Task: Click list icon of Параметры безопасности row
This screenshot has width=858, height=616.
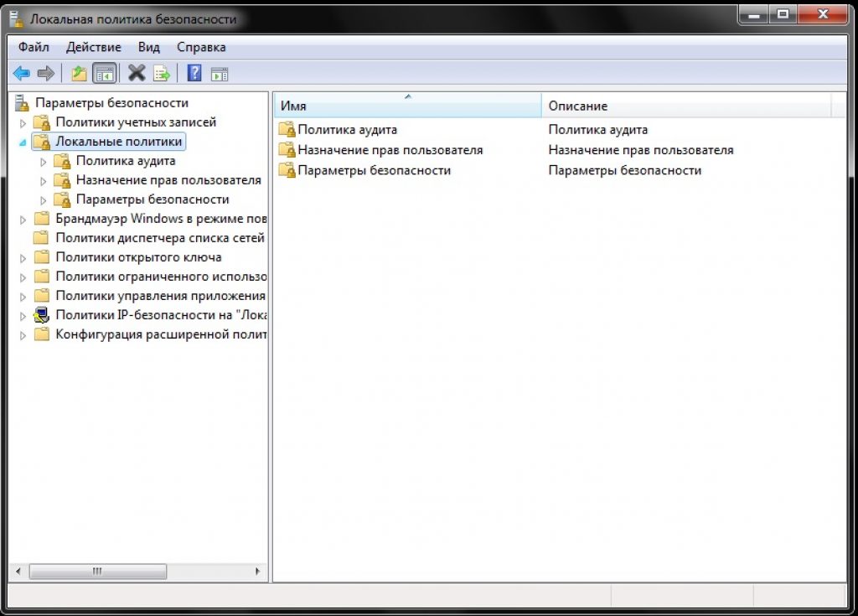Action: [287, 170]
